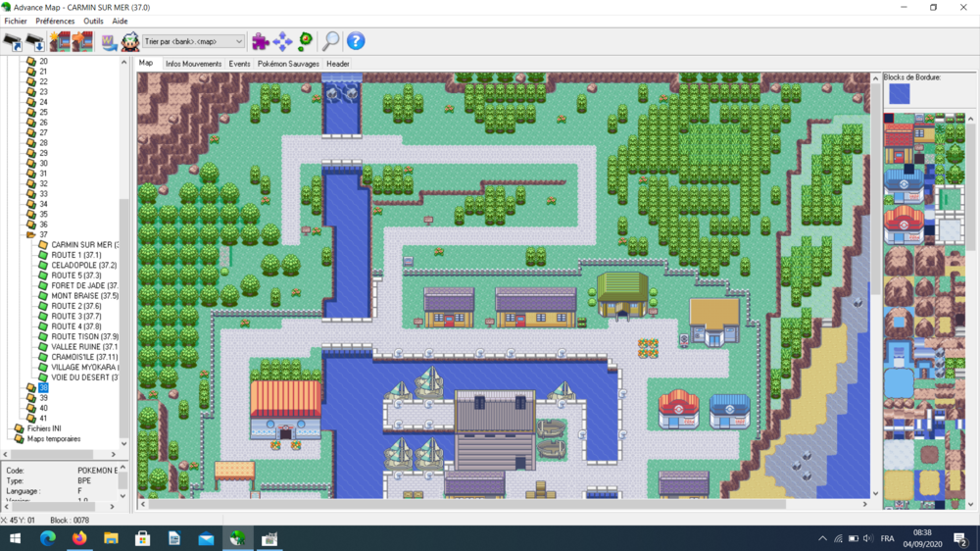Click the purple puzzle piece icon
The height and width of the screenshot is (551, 980).
click(x=260, y=41)
